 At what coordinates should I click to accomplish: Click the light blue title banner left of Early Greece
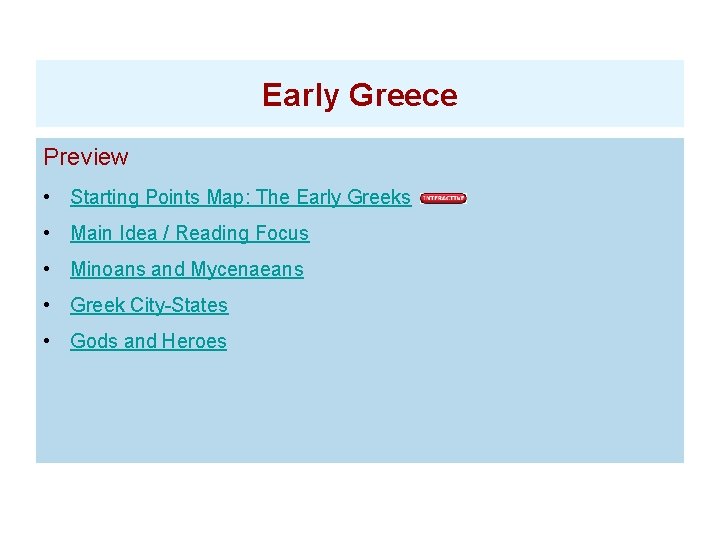tap(140, 94)
